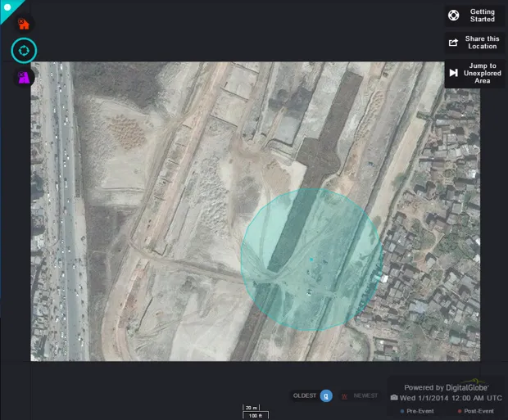Click the red W newest image marker

(344, 396)
